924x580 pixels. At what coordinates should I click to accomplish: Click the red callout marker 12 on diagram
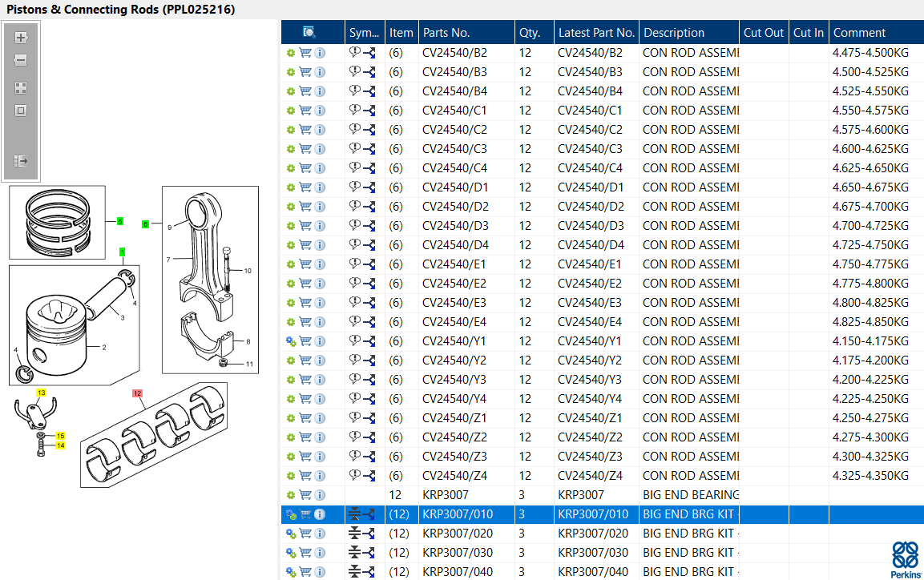137,393
